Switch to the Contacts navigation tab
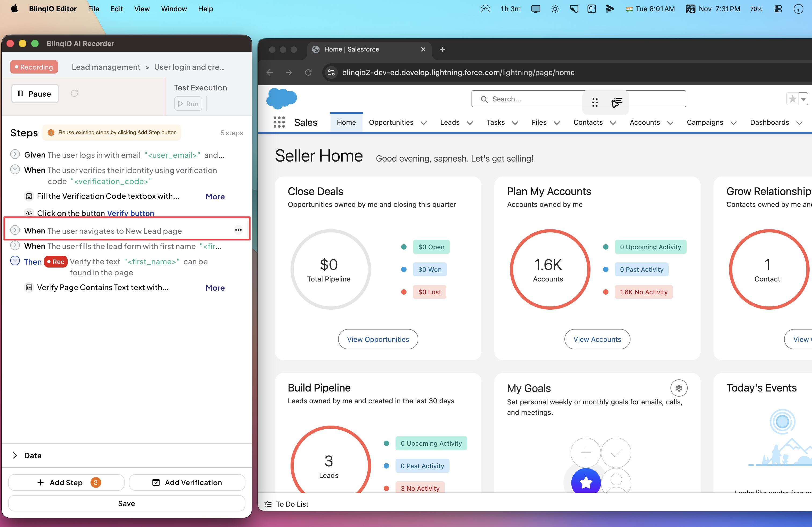This screenshot has height=527, width=812. [x=588, y=122]
